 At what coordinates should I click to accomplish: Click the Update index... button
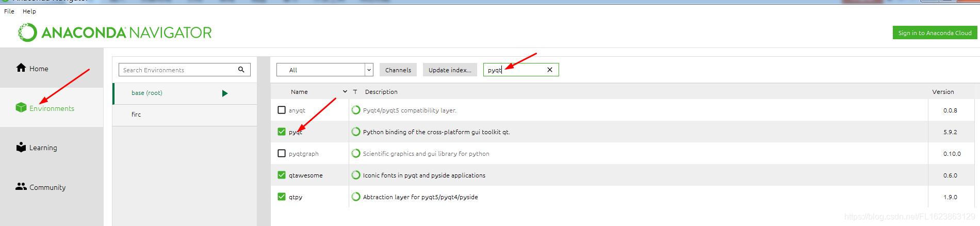(x=450, y=70)
